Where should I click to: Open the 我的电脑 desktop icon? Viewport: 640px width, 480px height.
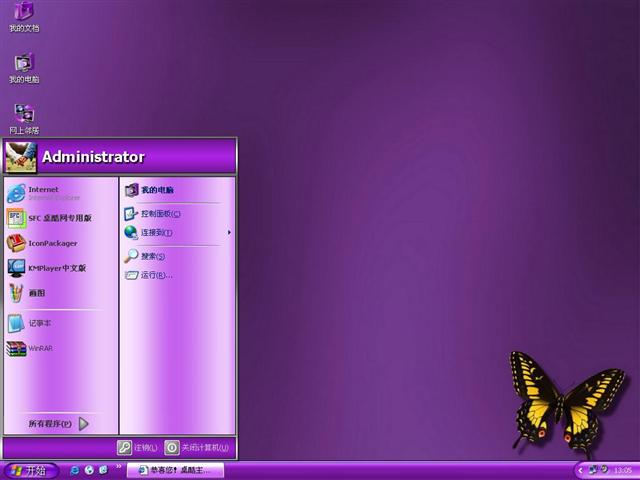(x=24, y=68)
